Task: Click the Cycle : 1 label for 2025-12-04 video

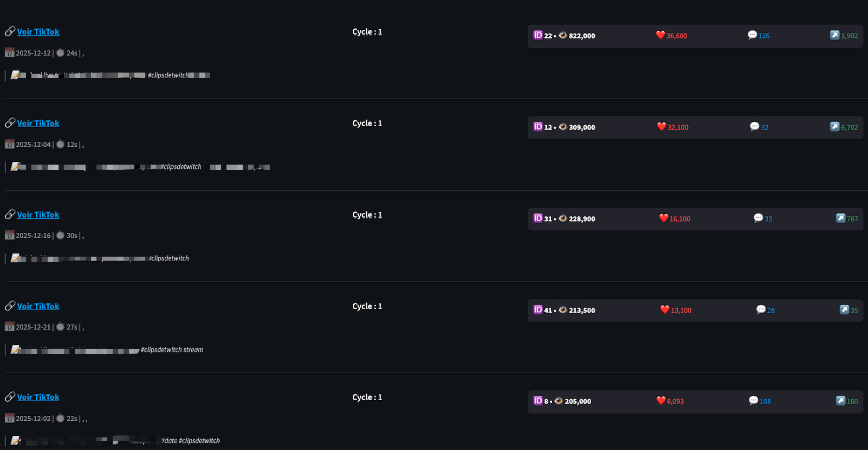Action: [x=367, y=123]
